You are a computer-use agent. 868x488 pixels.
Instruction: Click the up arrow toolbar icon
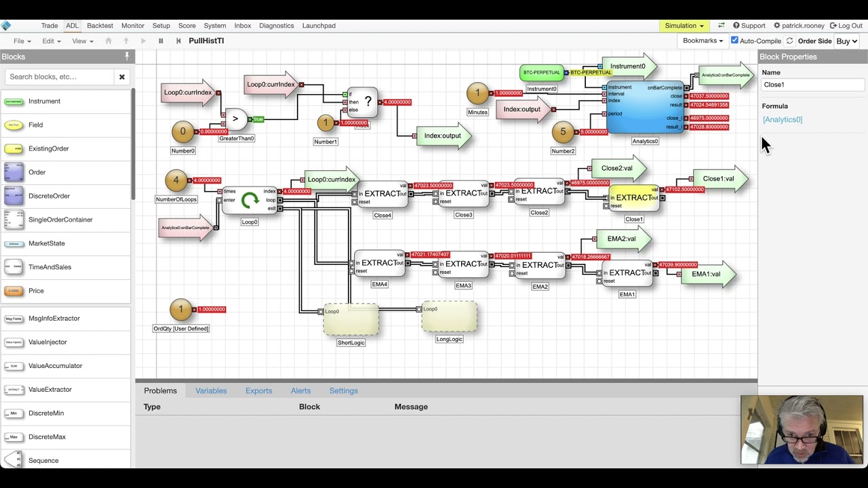(126, 41)
